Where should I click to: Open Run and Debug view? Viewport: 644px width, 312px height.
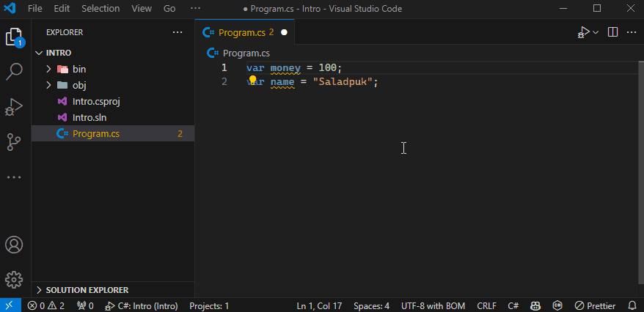tap(14, 108)
